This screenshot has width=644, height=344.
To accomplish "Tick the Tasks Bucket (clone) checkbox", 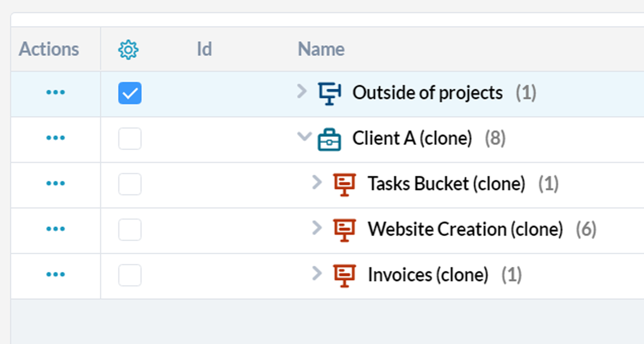I will (x=130, y=184).
